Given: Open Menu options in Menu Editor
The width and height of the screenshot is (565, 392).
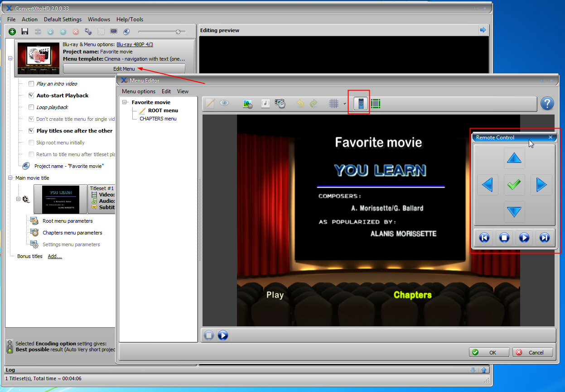Looking at the screenshot, I should pos(139,91).
